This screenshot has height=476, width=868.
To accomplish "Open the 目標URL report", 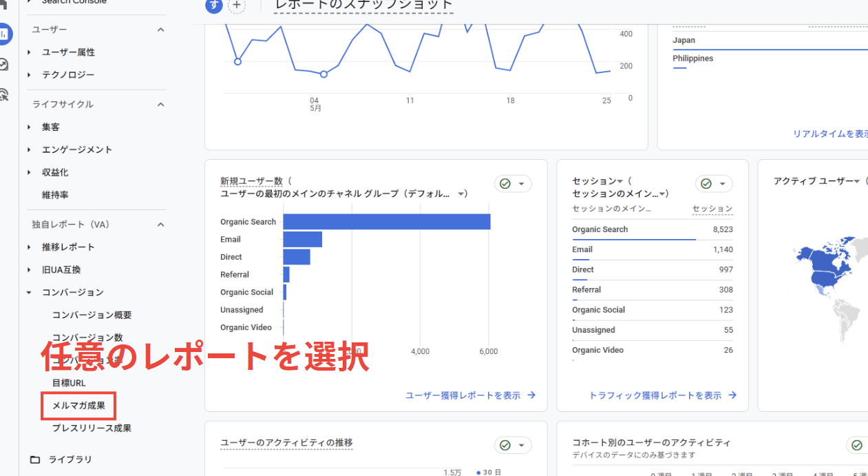I will pos(69,382).
